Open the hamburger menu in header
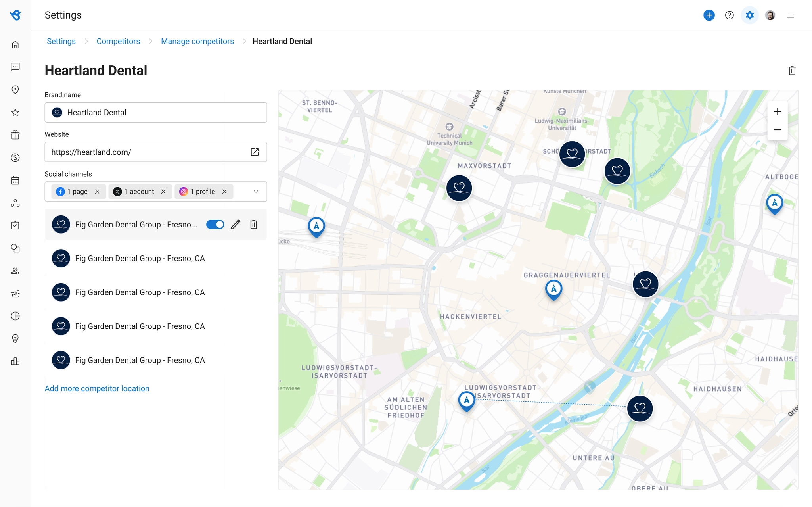Viewport: 812px width, 507px height. point(790,15)
